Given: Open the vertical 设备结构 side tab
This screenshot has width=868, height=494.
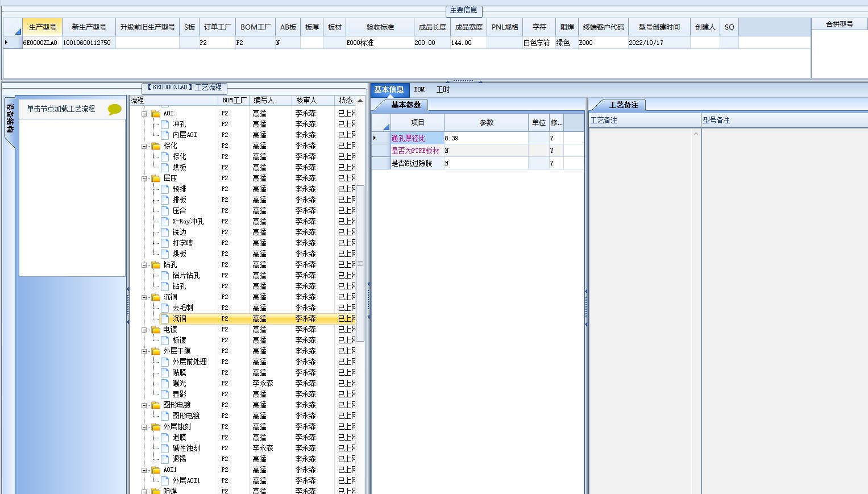Looking at the screenshot, I should pyautogui.click(x=10, y=118).
